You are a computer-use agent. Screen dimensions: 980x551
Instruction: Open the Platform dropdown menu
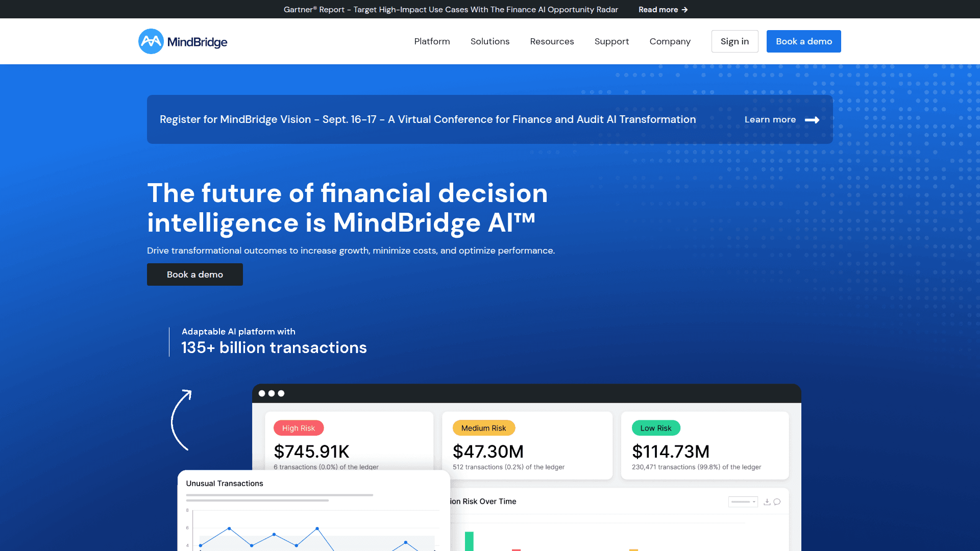coord(432,41)
